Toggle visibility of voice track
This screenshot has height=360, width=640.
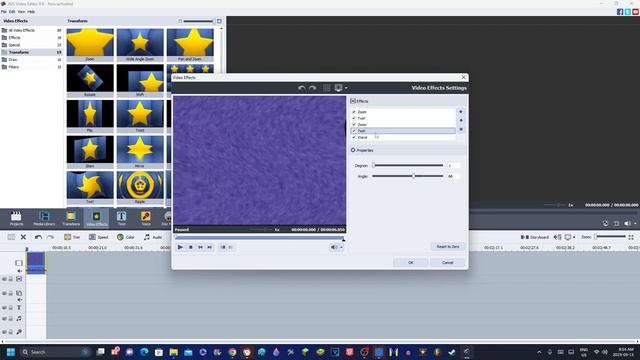coord(4,332)
